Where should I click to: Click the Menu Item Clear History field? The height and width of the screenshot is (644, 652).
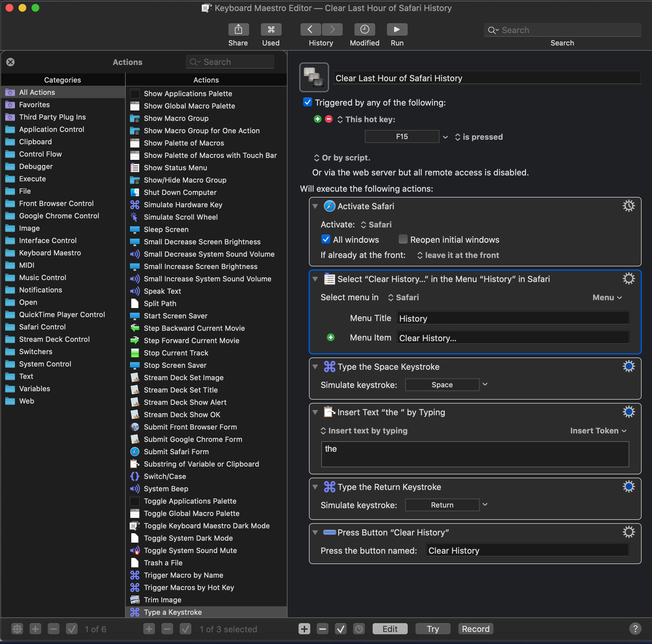point(513,338)
